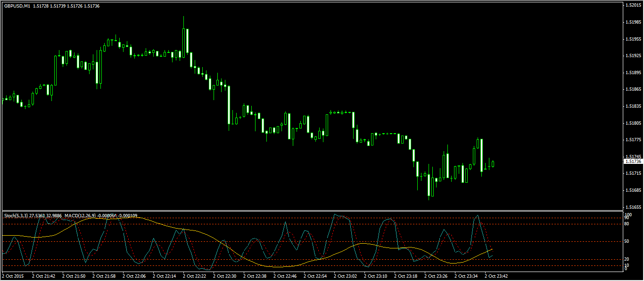Image resolution: width=644 pixels, height=281 pixels.
Task: Click the 2 Oct 21:42 time label
Action: coord(44,276)
